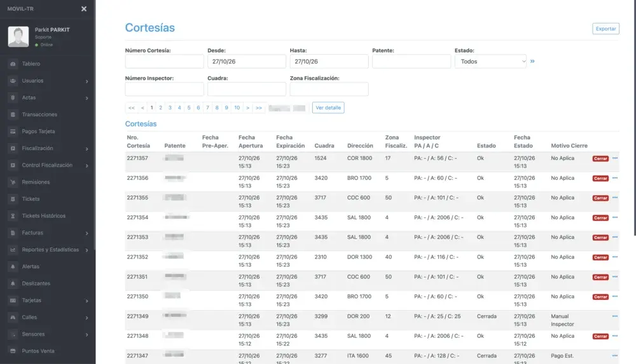The height and width of the screenshot is (364, 636).
Task: Close cortesía 2271354 with Cerrar button
Action: tap(600, 218)
